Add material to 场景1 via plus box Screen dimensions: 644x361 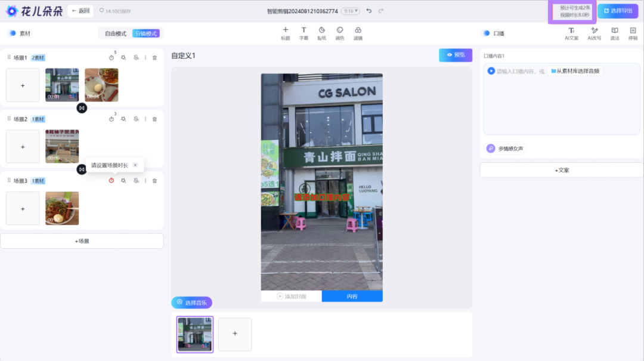[x=23, y=85]
